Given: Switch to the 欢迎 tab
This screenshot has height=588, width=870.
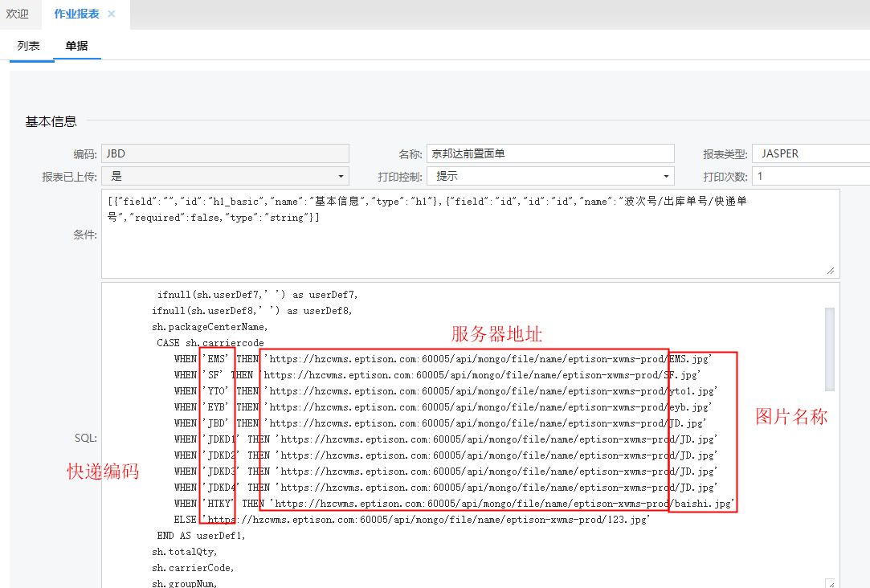Looking at the screenshot, I should pos(18,14).
